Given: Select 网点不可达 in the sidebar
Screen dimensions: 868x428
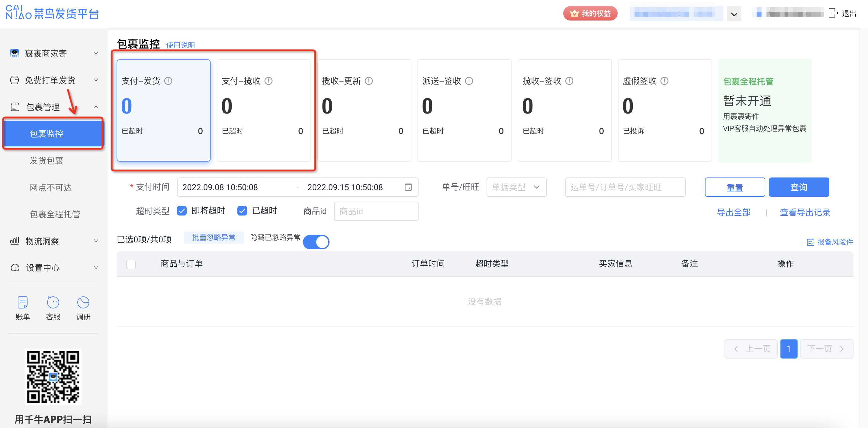Looking at the screenshot, I should [51, 187].
